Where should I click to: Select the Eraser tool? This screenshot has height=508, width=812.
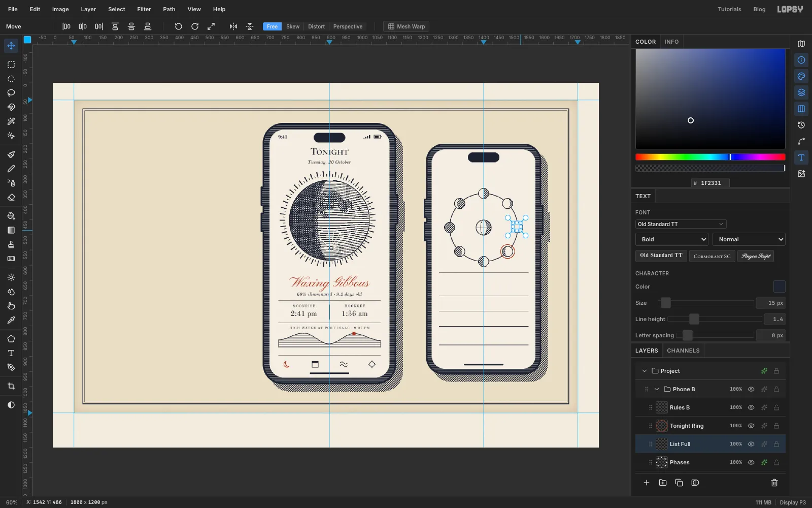pos(11,197)
